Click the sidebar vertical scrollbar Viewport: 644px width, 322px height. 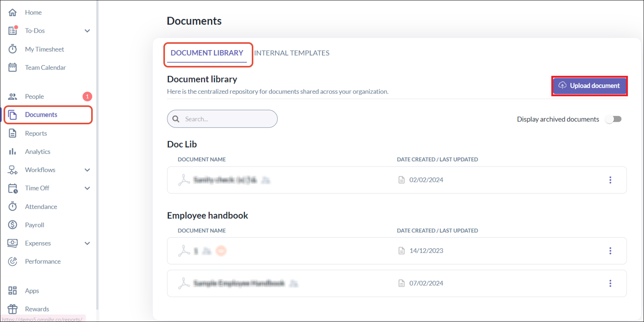pyautogui.click(x=97, y=155)
